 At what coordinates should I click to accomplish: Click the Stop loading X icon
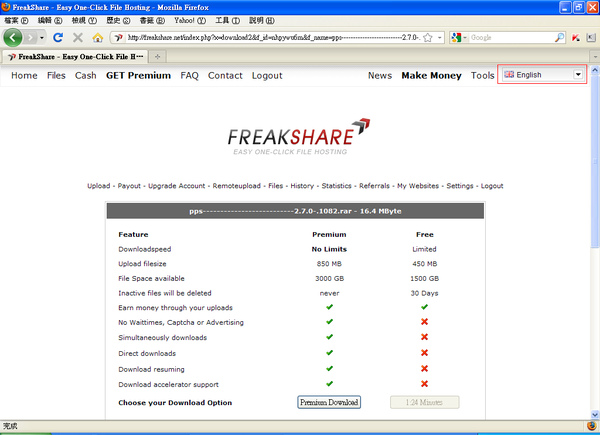(x=78, y=37)
